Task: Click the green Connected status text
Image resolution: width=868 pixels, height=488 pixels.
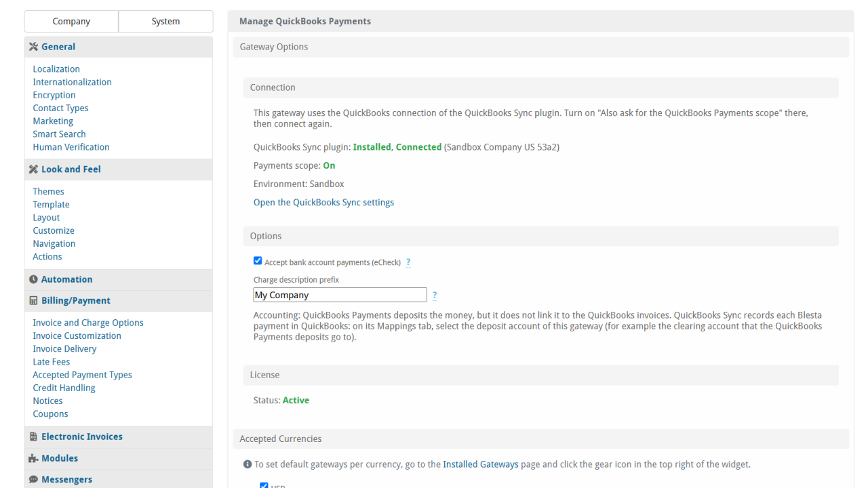Action: click(x=418, y=147)
